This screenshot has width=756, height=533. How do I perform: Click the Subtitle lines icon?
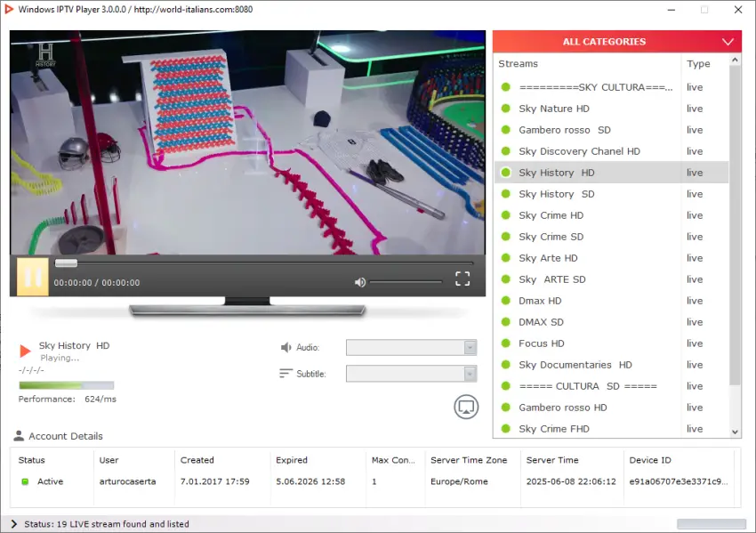click(x=286, y=374)
